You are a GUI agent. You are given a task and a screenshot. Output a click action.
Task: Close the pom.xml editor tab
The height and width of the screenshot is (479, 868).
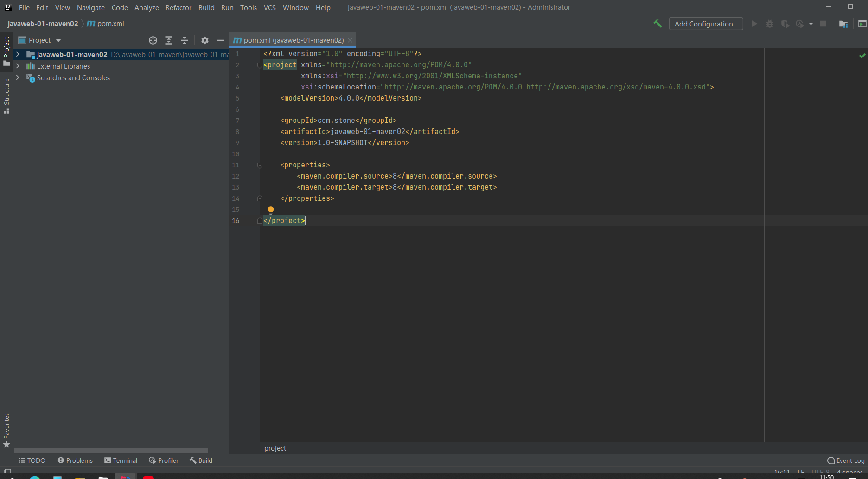click(x=350, y=40)
